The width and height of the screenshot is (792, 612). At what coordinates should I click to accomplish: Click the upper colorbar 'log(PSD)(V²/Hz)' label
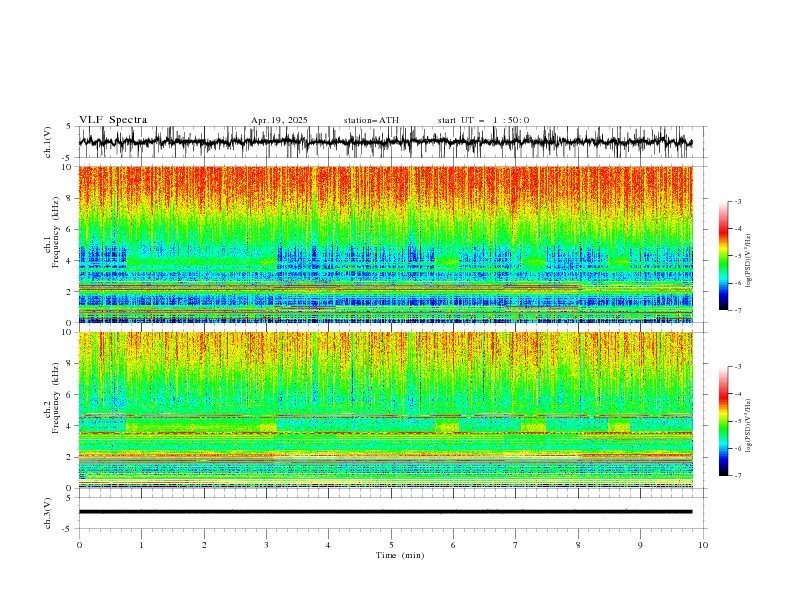(x=748, y=261)
